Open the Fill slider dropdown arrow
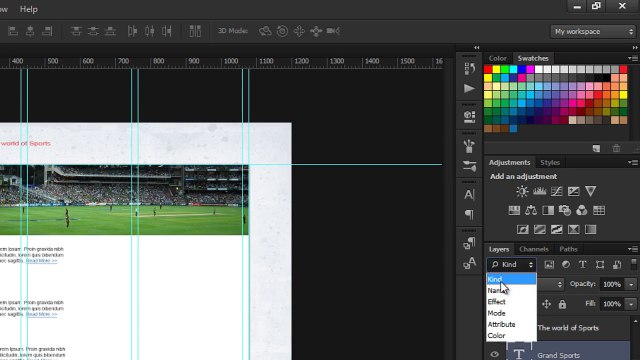 (631, 304)
